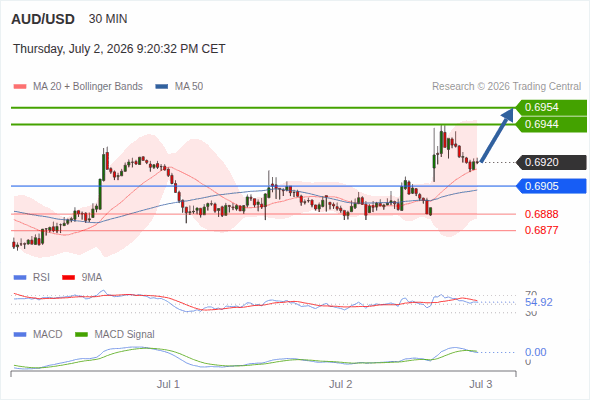
Task: Toggle the MACD legend entry
Action: 38,334
